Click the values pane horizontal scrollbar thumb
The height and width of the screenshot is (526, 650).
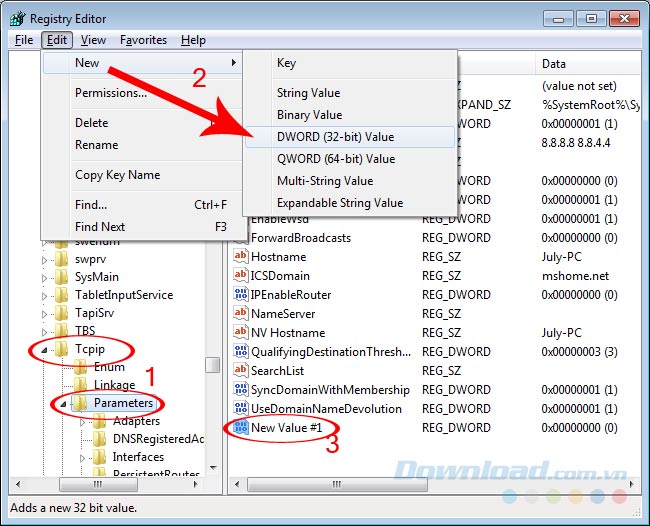(x=337, y=484)
